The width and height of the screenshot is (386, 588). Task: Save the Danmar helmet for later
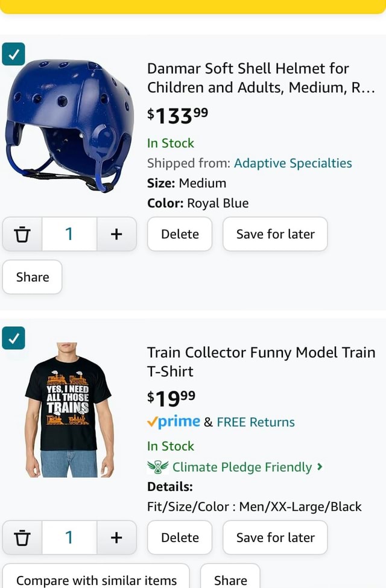pyautogui.click(x=275, y=234)
